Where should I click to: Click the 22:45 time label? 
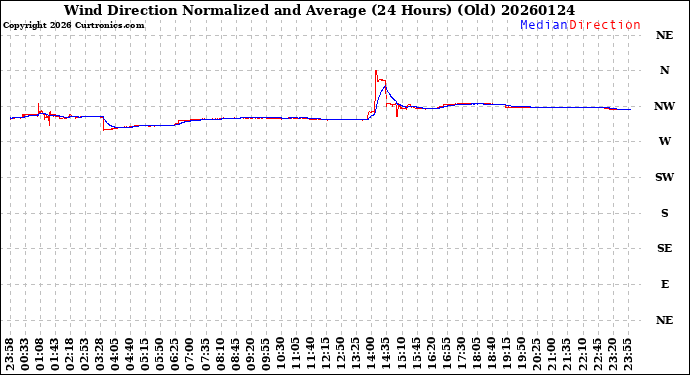coord(597,355)
